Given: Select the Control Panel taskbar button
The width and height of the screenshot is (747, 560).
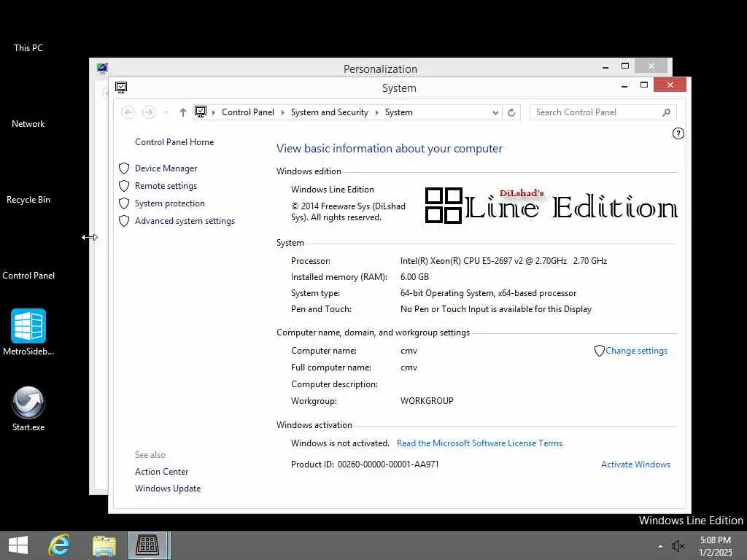Looking at the screenshot, I should click(x=149, y=545).
